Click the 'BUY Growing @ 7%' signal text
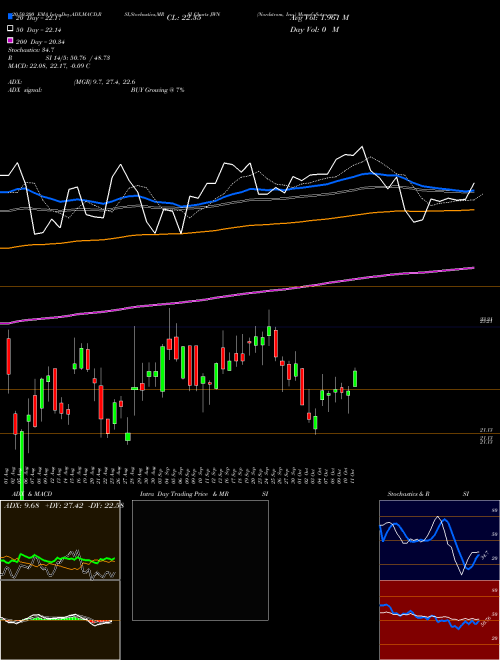Screen dimensions: 500x660 click(x=157, y=90)
